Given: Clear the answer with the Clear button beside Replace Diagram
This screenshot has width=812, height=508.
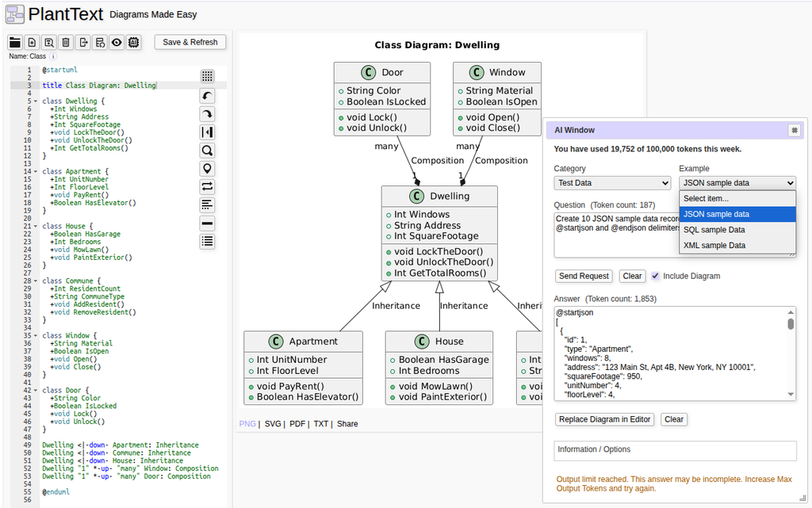Looking at the screenshot, I should click(x=674, y=419).
